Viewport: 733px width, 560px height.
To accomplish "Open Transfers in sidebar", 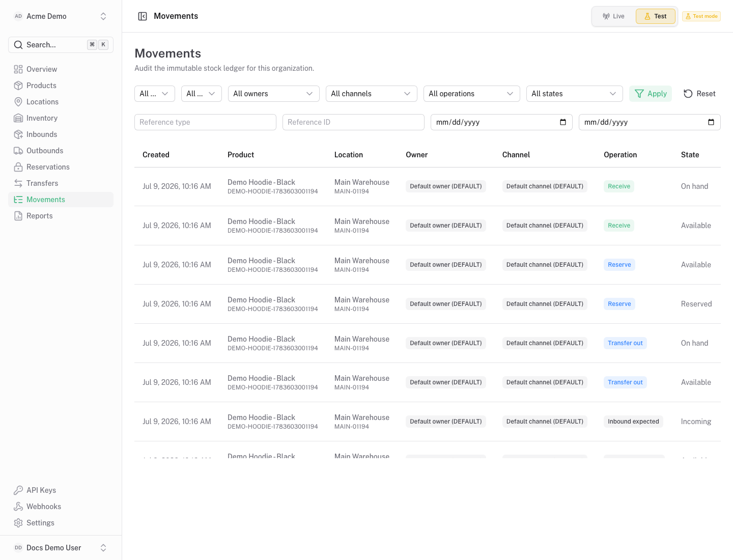I will [61, 183].
